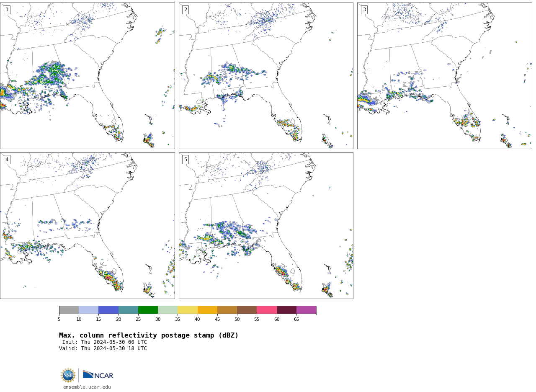Click the Max. column reflectivity title

(x=149, y=335)
